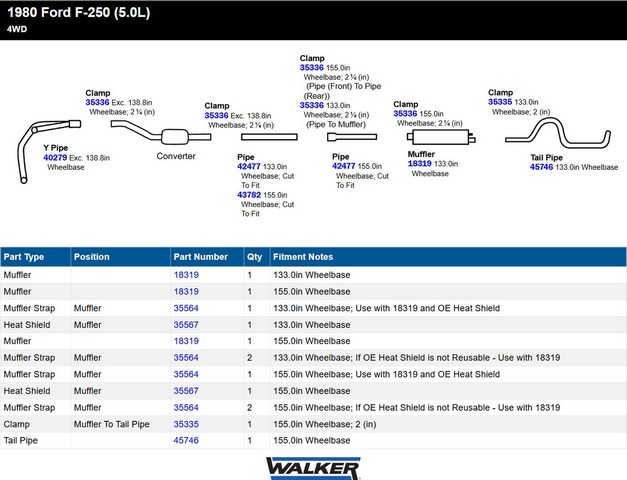Open tail pipe 45746 link in diagram

541,167
